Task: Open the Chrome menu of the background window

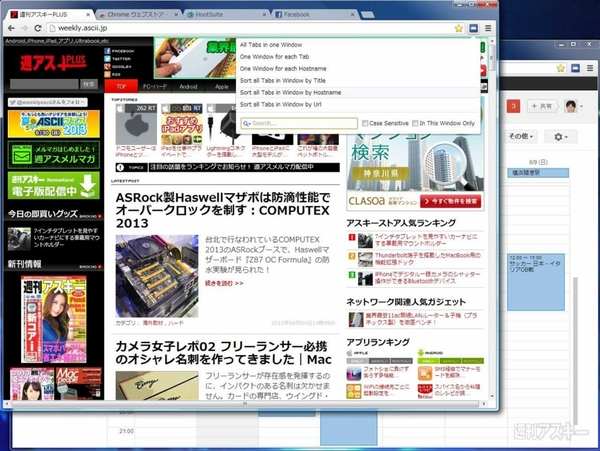Action: [590, 68]
